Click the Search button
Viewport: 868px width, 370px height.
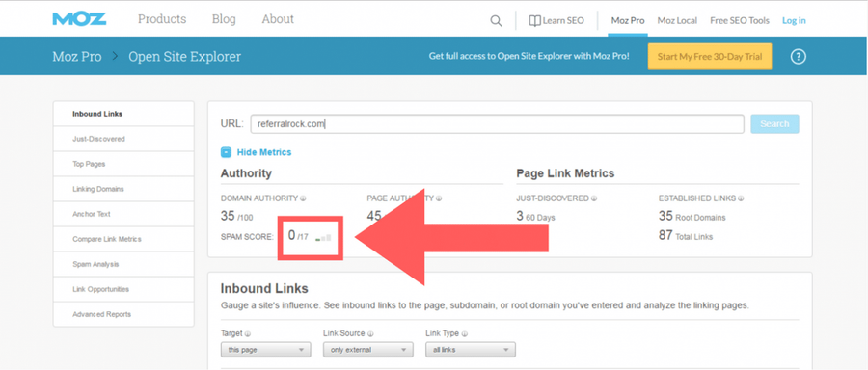774,124
